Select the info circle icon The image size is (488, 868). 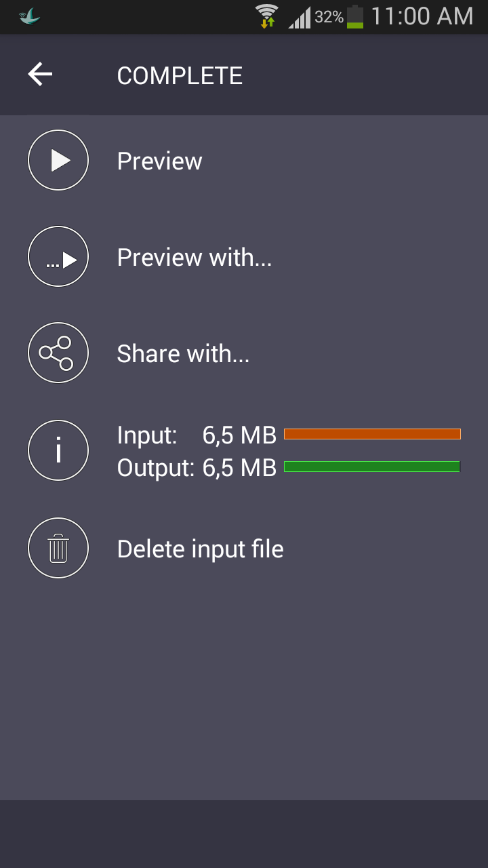(58, 450)
